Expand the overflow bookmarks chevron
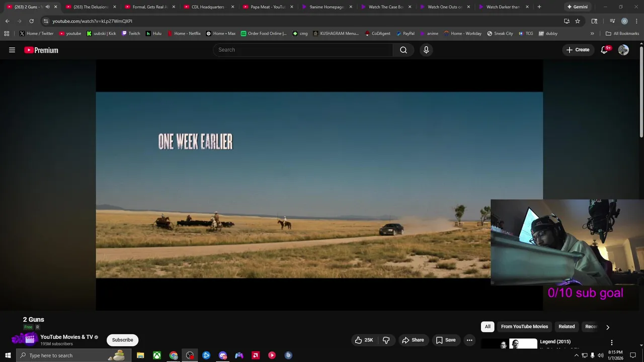The image size is (644, 362). [592, 34]
